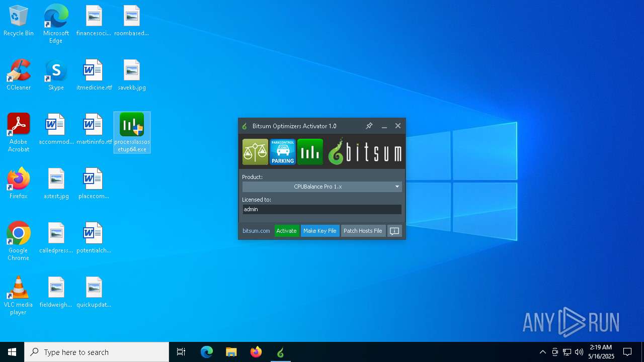Select the roombased... desktop file

[x=132, y=21]
